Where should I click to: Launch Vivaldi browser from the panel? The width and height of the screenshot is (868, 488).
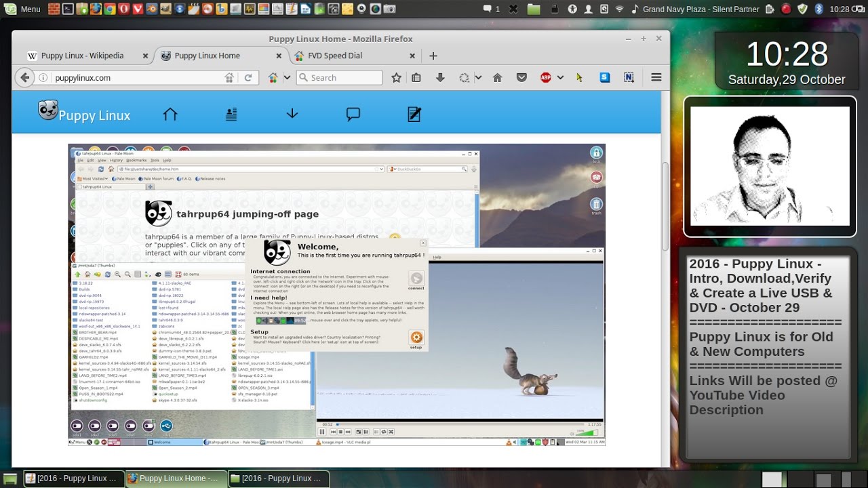click(x=138, y=9)
